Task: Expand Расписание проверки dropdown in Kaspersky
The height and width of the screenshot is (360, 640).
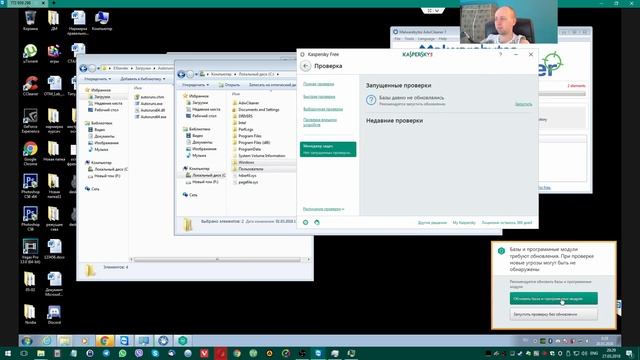Action: coord(323,209)
